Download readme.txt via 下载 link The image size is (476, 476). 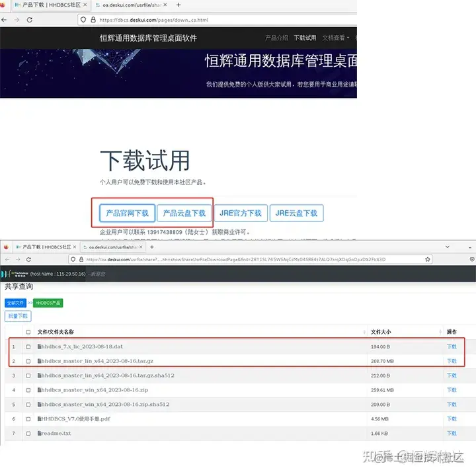pyautogui.click(x=452, y=434)
